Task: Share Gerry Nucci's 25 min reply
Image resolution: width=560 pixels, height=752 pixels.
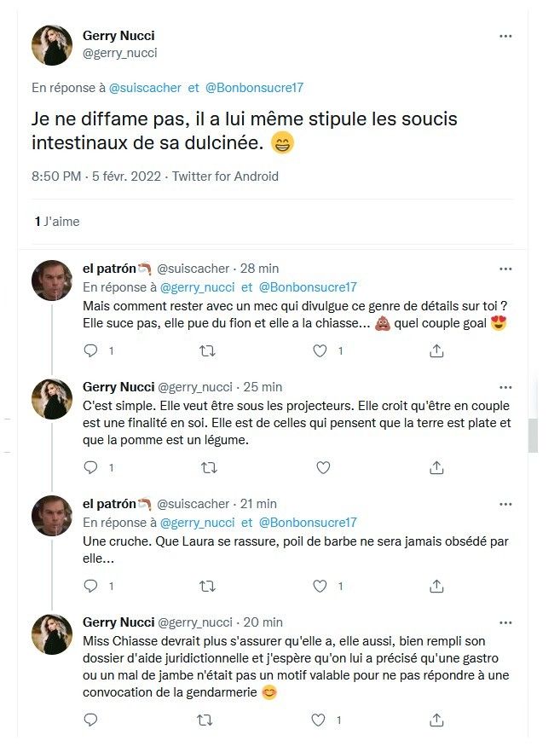Action: (x=436, y=468)
